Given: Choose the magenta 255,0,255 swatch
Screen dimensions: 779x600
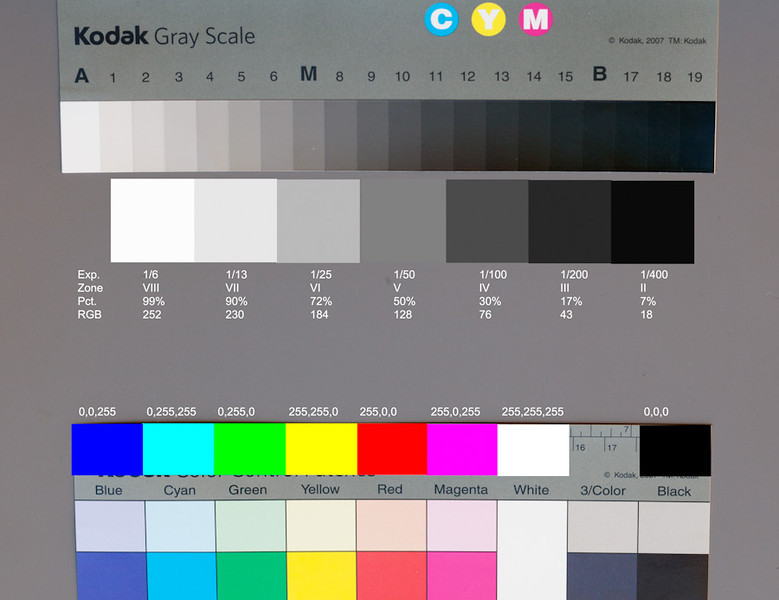Looking at the screenshot, I should (x=462, y=449).
